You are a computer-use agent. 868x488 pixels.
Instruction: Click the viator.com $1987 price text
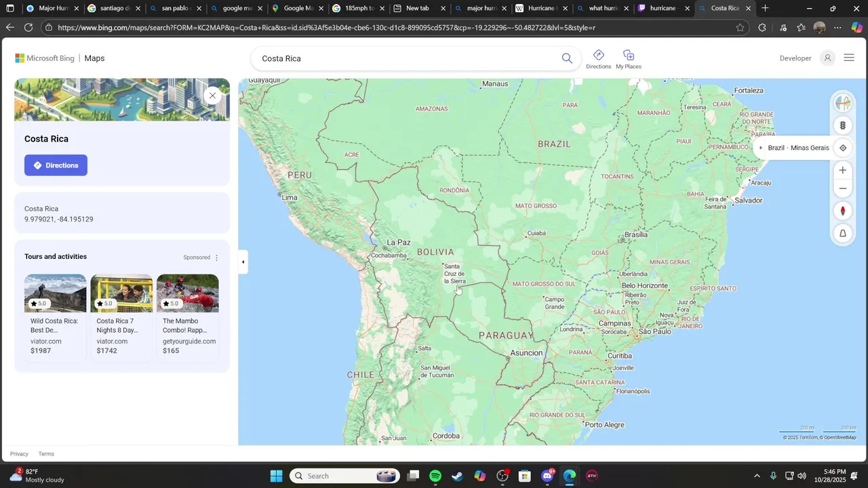coord(41,350)
